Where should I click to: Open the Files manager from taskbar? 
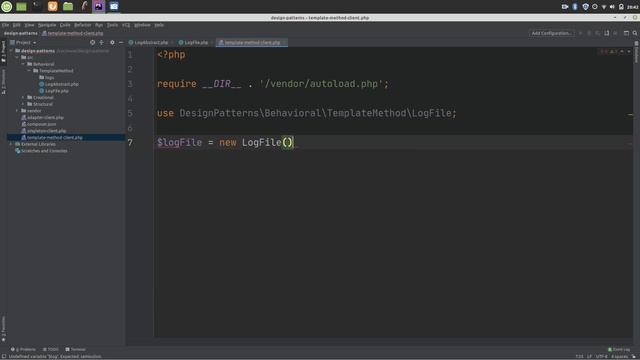[x=68, y=6]
